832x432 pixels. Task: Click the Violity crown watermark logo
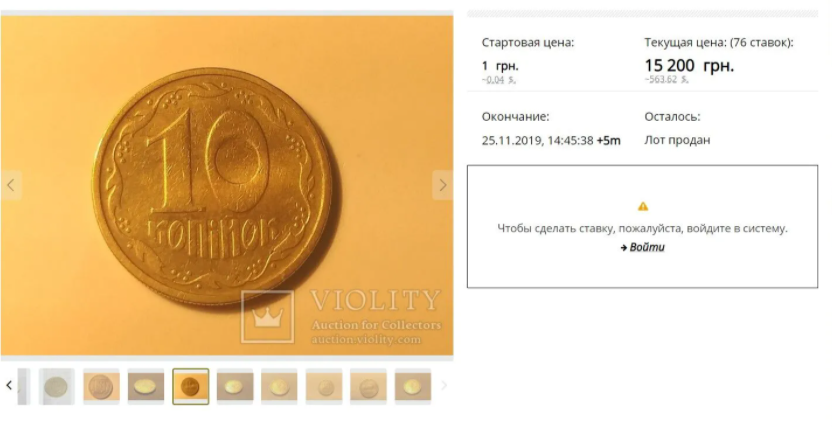point(267,317)
